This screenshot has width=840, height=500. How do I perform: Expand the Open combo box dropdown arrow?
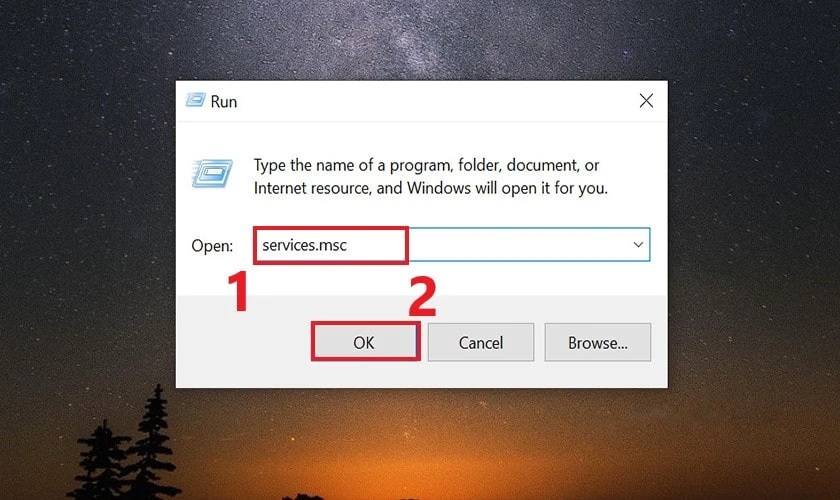[x=638, y=244]
